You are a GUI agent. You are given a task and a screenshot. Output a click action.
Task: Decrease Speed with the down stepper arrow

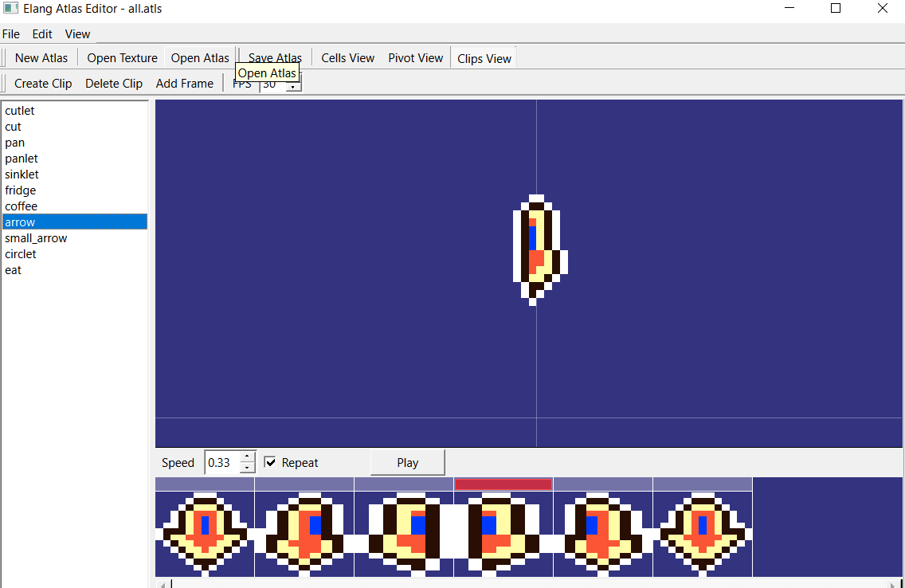coord(247,468)
